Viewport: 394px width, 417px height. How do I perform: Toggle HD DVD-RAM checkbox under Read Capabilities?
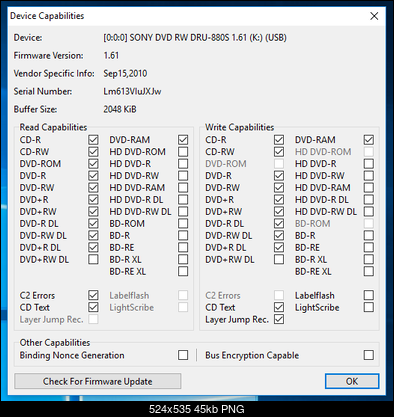coord(183,188)
